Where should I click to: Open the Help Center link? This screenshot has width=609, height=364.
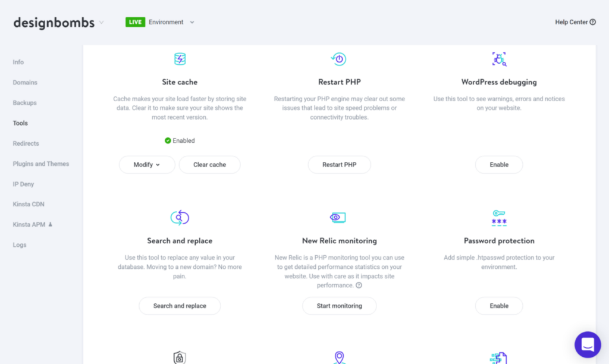coord(575,22)
